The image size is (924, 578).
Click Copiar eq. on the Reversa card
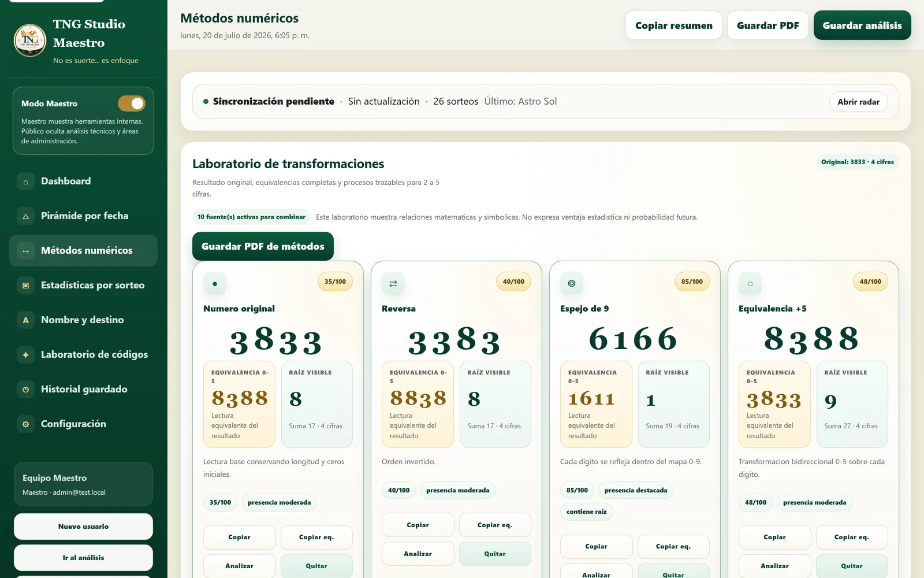(x=495, y=525)
